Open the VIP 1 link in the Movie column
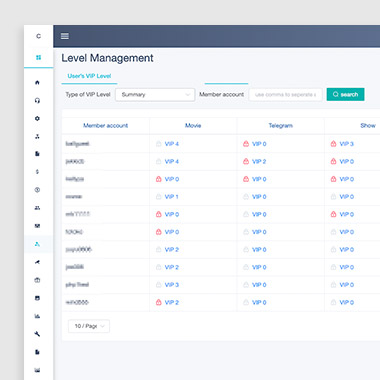Viewport: 380px width, 380px height. (x=171, y=197)
